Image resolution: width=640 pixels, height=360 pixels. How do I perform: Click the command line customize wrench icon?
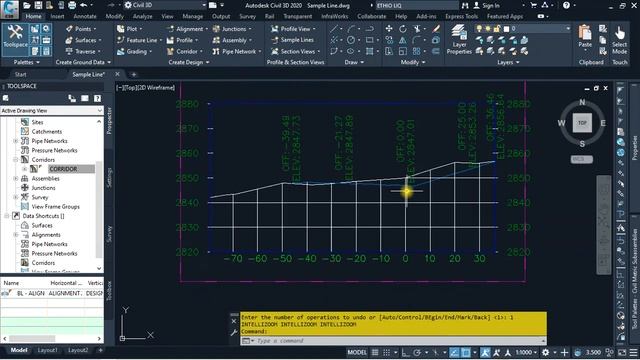click(234, 332)
